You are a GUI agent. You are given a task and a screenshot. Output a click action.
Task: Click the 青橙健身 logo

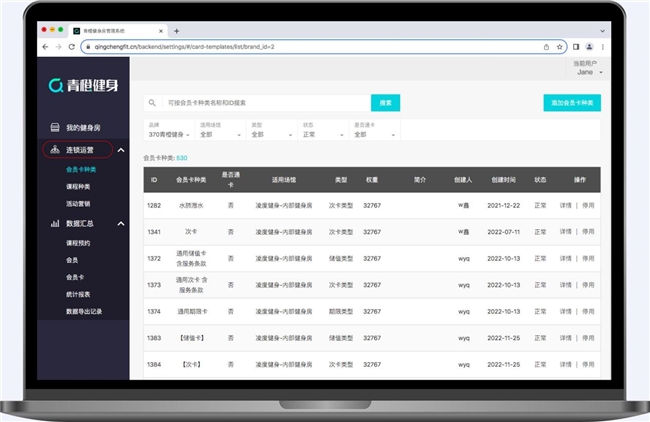[84, 85]
